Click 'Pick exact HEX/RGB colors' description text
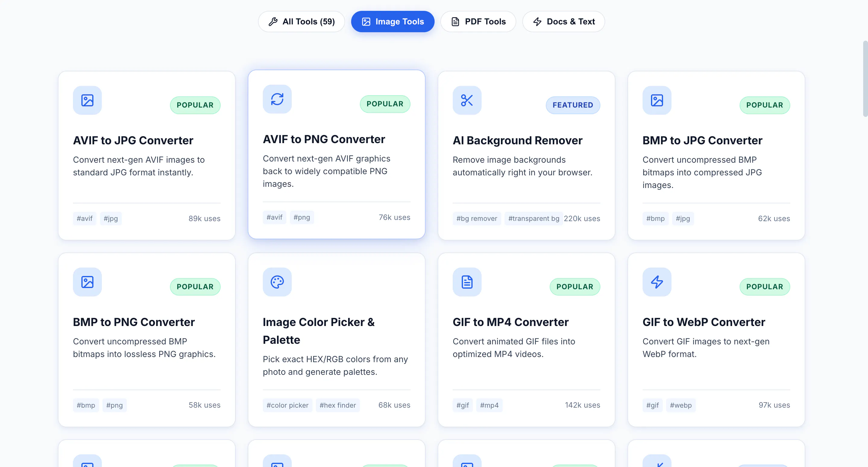 point(335,365)
